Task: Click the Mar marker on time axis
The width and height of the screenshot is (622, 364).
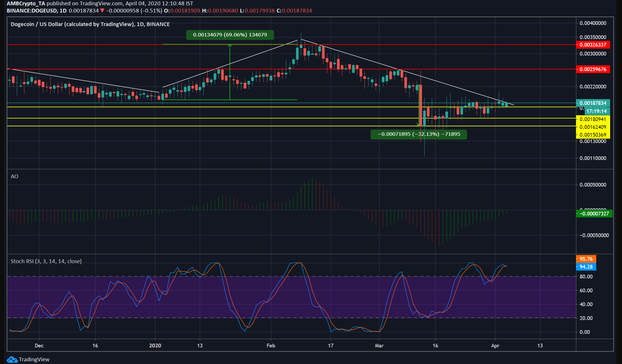Action: tap(379, 346)
